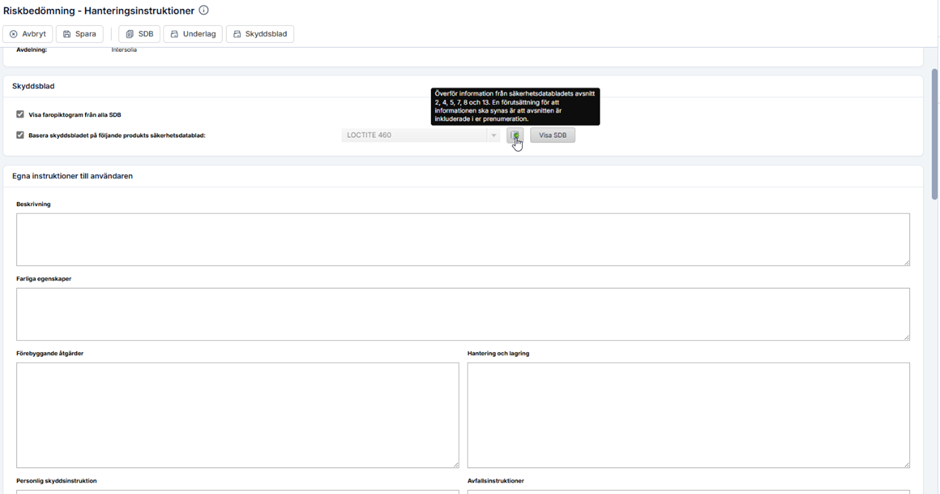The image size is (940, 494).
Task: Click the Avbryt button
Action: 28,34
